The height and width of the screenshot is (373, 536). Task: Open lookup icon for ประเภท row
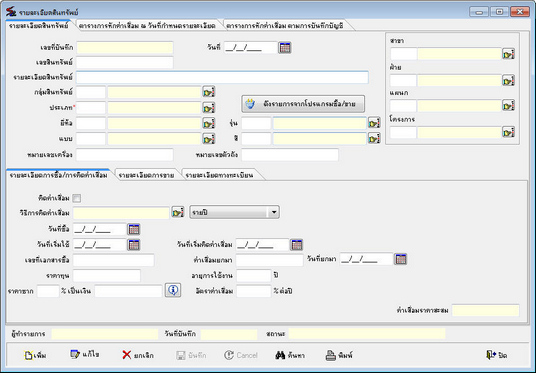pyautogui.click(x=209, y=108)
